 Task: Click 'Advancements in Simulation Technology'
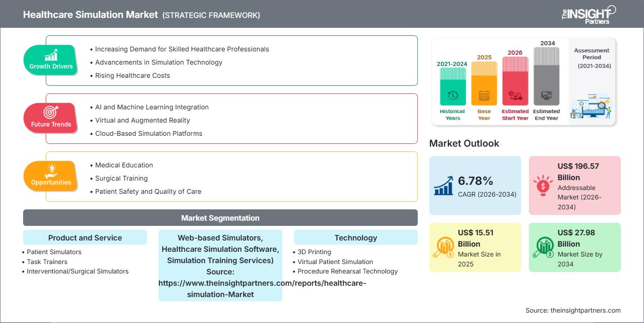click(158, 62)
